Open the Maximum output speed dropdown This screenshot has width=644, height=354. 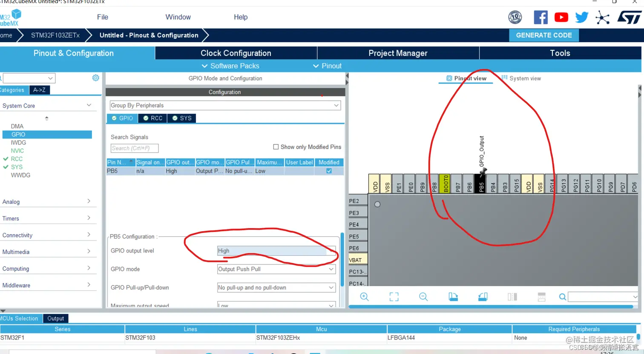[276, 305]
